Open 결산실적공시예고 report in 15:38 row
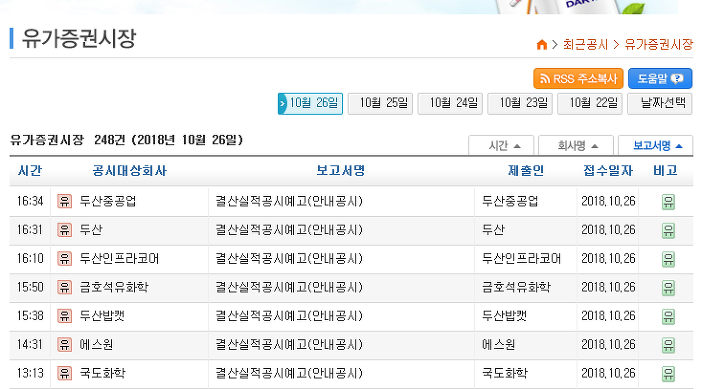Image resolution: width=702 pixels, height=389 pixels. pos(289,316)
